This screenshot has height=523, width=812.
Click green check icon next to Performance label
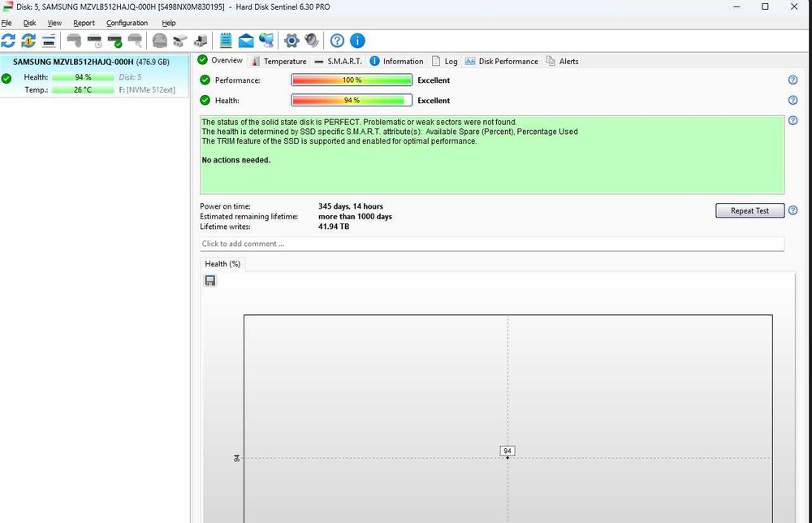point(205,80)
